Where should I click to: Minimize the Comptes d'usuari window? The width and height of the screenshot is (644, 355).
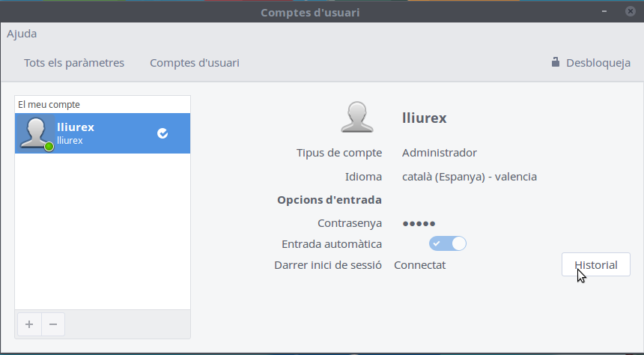pyautogui.click(x=605, y=12)
